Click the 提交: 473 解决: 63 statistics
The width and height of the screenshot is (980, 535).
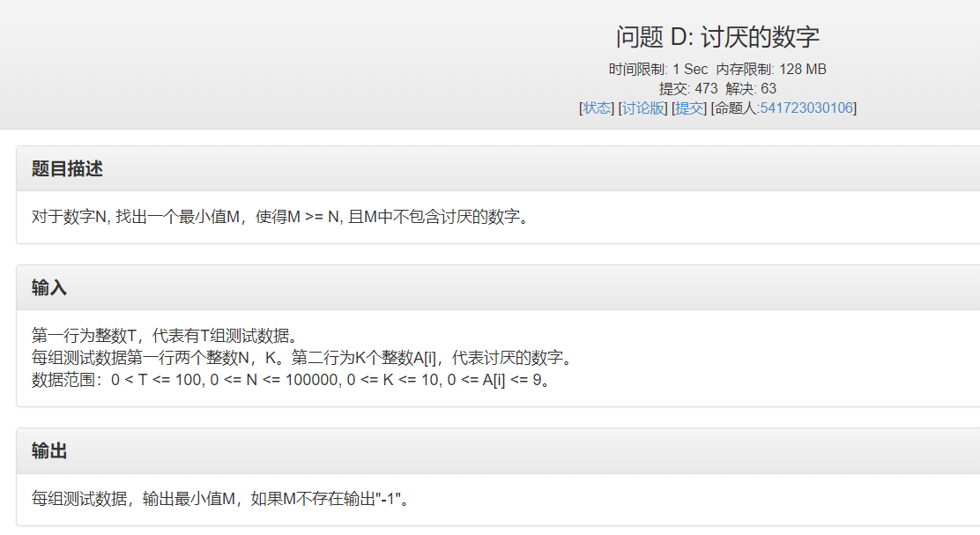tap(717, 89)
